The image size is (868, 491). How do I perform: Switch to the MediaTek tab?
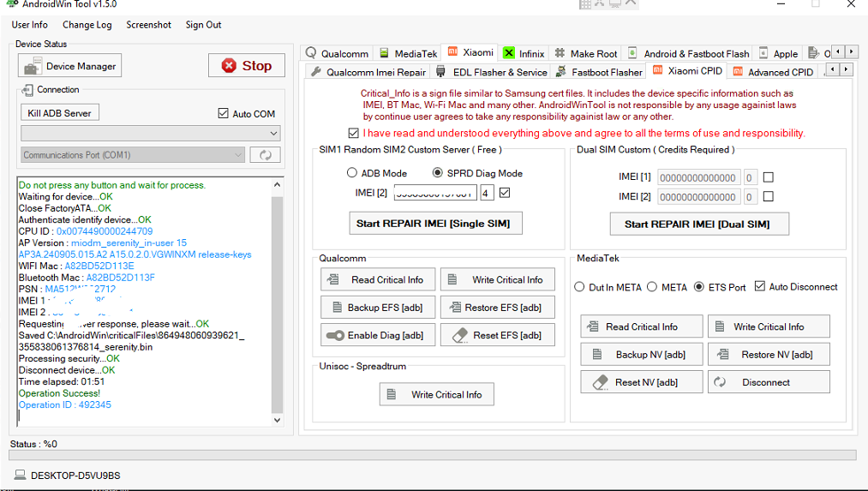[409, 53]
